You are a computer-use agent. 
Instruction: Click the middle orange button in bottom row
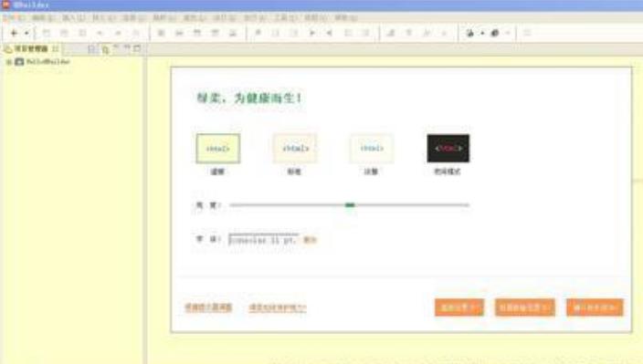coord(525,307)
